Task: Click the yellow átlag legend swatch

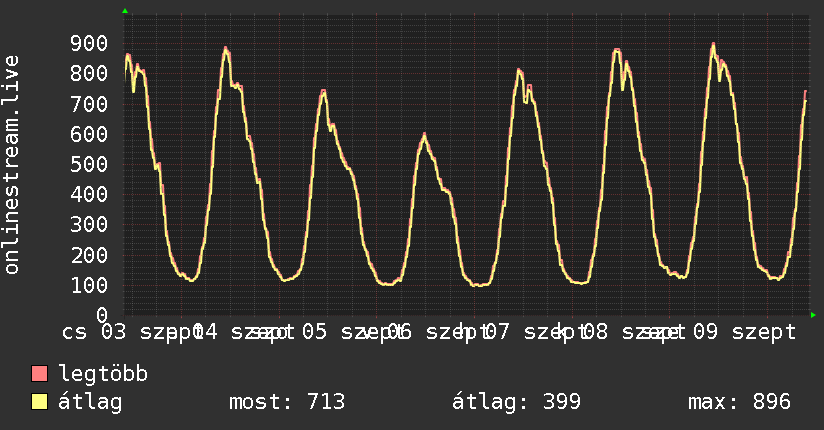Action: pos(39,402)
